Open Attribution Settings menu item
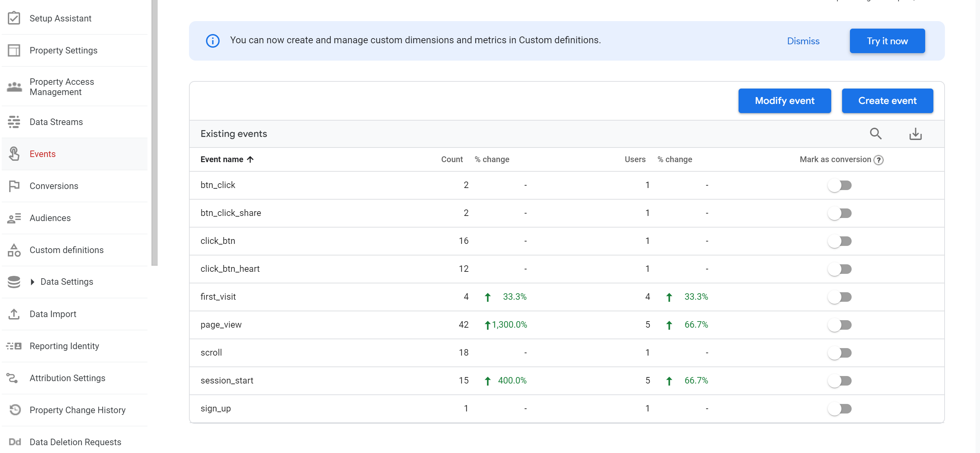The width and height of the screenshot is (980, 453). tap(67, 378)
